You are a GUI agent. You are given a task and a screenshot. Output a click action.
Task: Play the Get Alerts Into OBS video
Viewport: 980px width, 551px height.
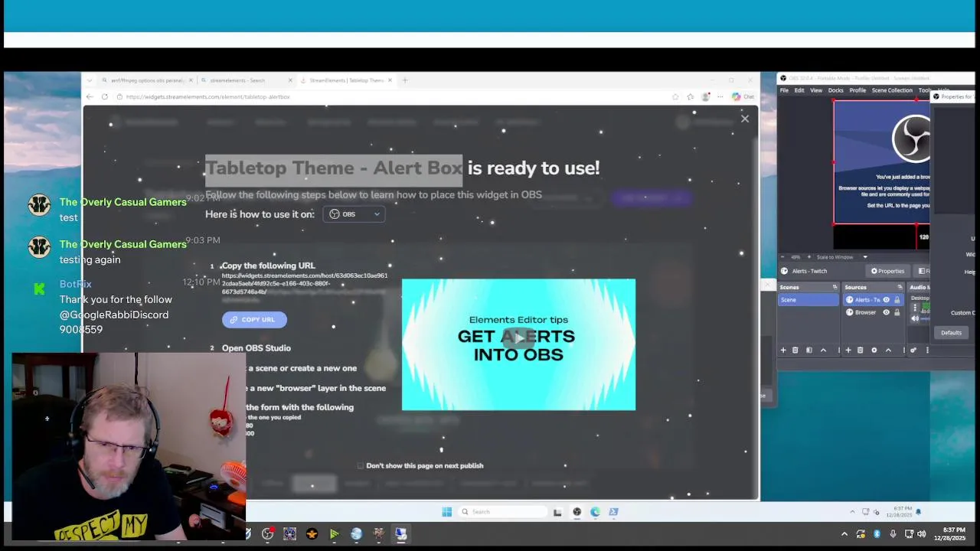coord(518,337)
